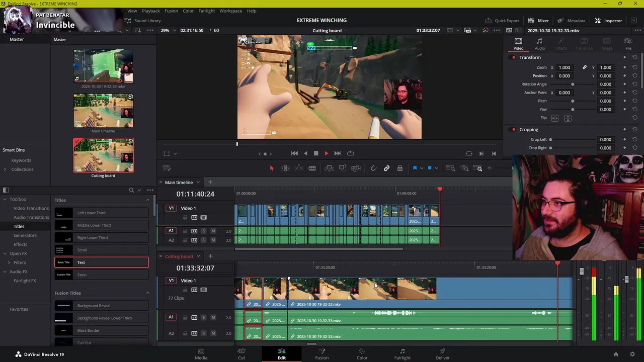The height and width of the screenshot is (362, 644).
Task: Open Timeline View Options icon
Action: 167,168
